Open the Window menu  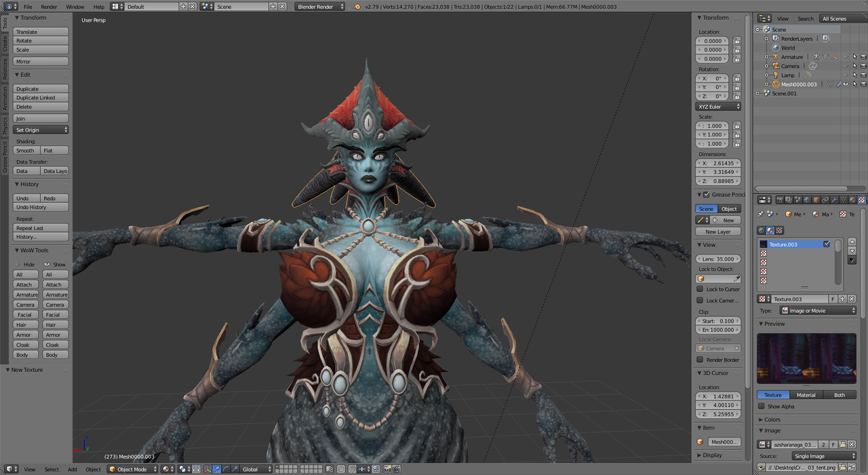[75, 7]
